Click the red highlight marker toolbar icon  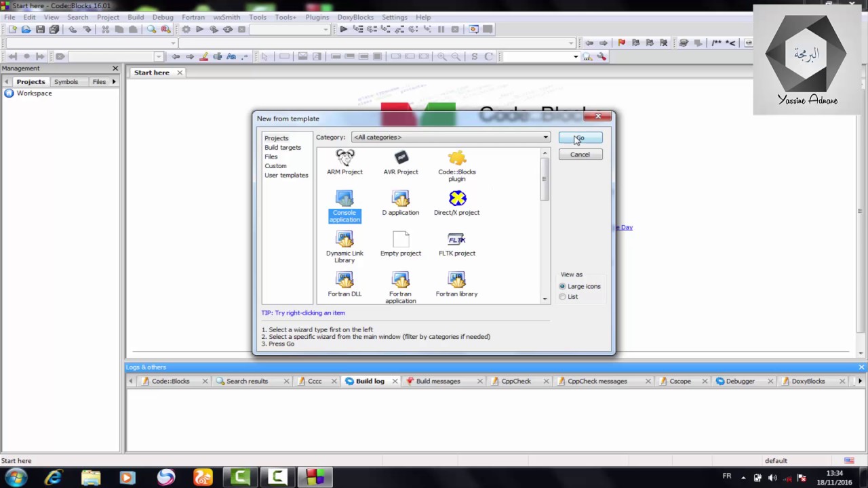204,56
